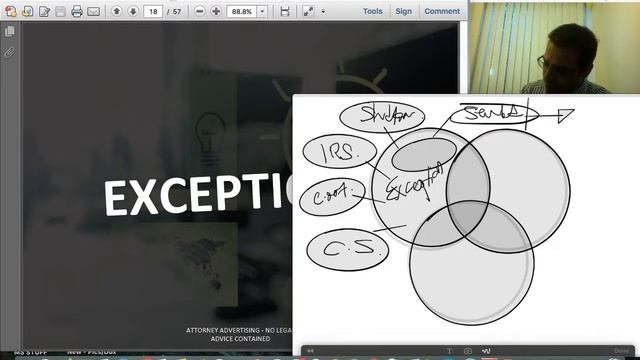Click the email envelope icon
The width and height of the screenshot is (640, 360).
[x=93, y=11]
